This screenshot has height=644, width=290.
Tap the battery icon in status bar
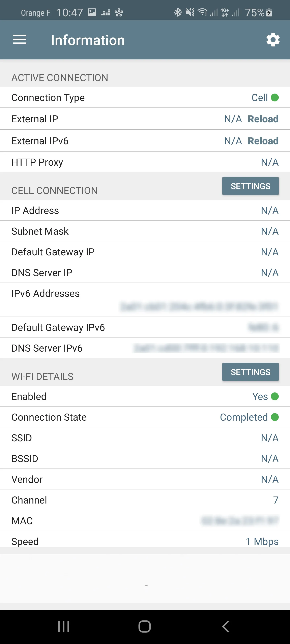point(269,12)
